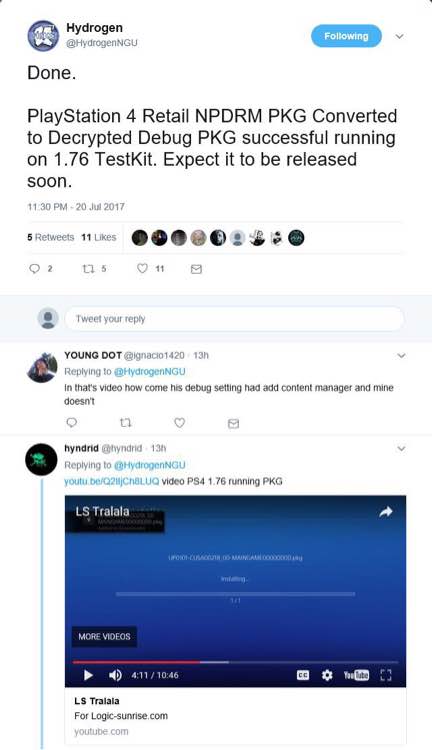Viewport: 432px width, 750px height.
Task: Reply to Hydrogen's main tweet
Action: (x=34, y=269)
